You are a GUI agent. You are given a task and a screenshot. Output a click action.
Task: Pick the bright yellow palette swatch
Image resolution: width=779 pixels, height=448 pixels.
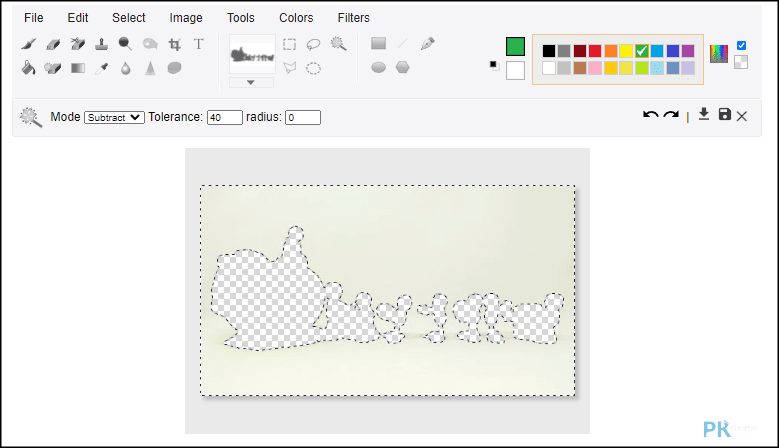(626, 51)
